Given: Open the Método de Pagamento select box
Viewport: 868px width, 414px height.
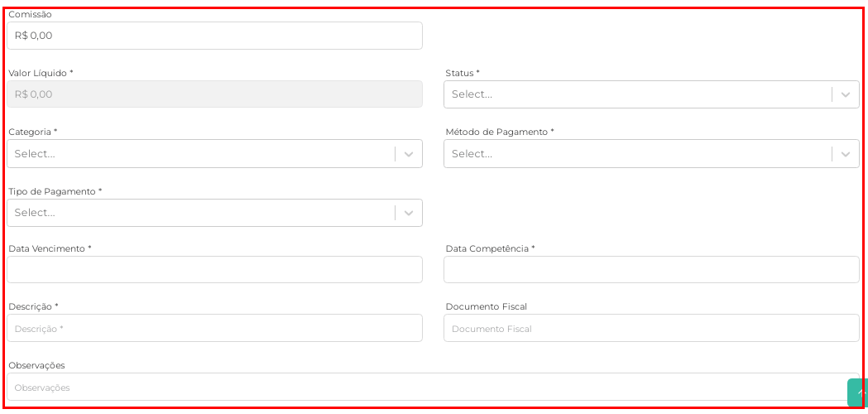Looking at the screenshot, I should click(x=651, y=153).
